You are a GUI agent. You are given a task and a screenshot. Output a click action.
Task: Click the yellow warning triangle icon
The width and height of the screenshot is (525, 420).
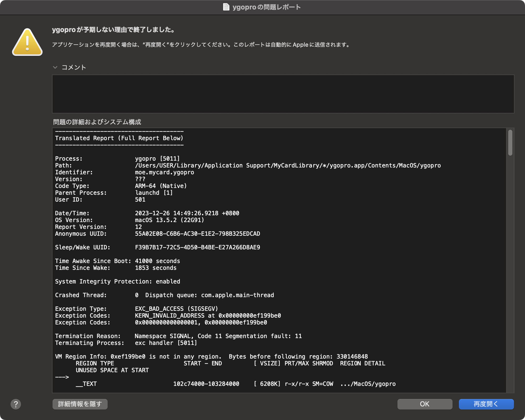point(27,42)
